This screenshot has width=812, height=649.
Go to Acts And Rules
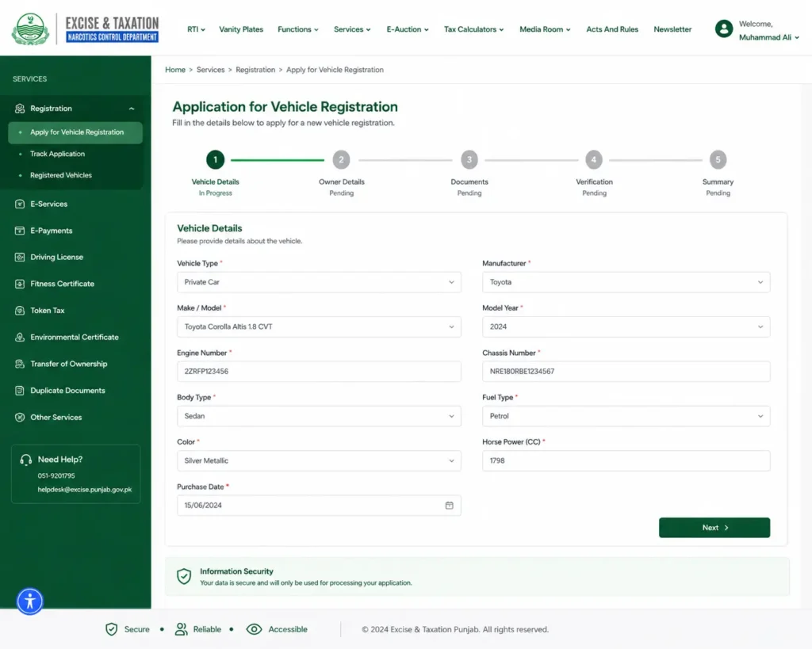pos(612,29)
